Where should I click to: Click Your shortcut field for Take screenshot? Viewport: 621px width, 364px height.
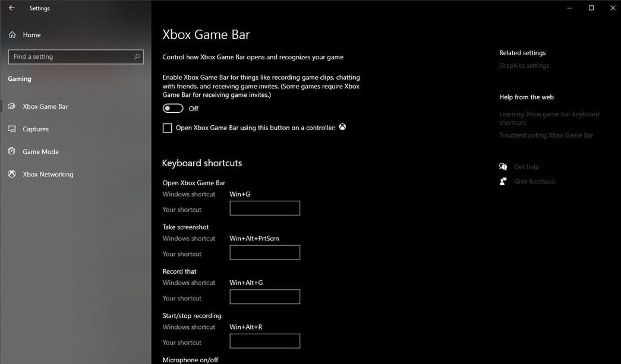264,252
